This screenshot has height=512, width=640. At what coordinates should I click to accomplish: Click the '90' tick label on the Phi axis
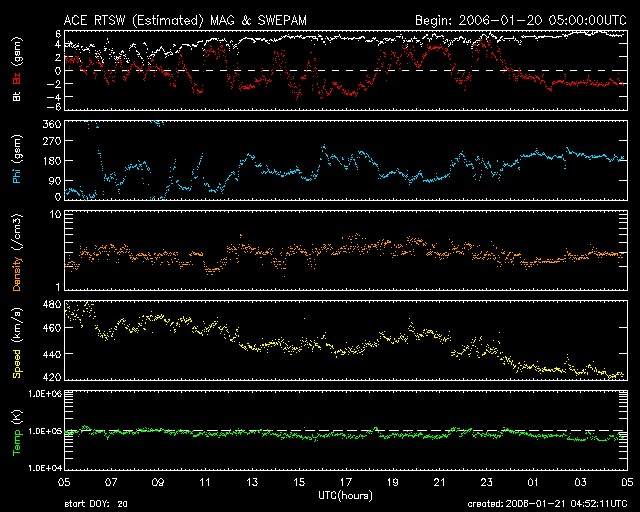click(55, 180)
